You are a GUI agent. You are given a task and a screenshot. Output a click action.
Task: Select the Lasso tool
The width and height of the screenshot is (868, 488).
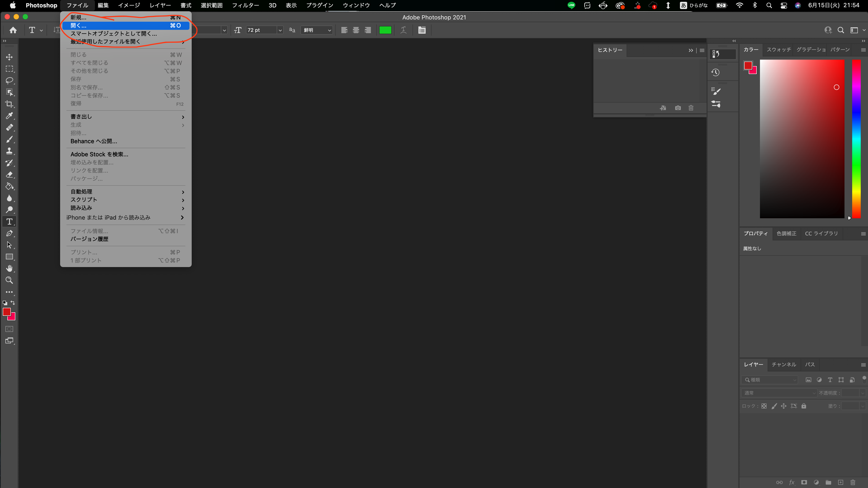coord(9,80)
